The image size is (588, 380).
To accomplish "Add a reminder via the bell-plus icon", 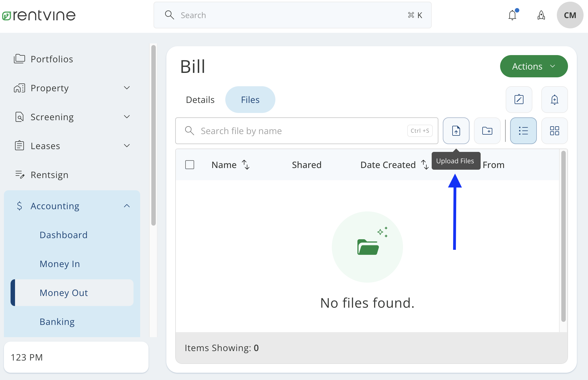I will [x=554, y=100].
